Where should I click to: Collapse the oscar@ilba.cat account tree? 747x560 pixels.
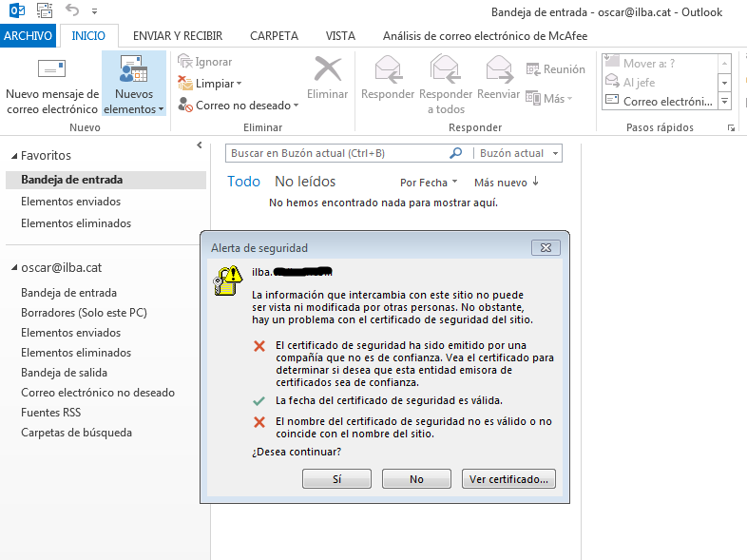click(x=14, y=268)
